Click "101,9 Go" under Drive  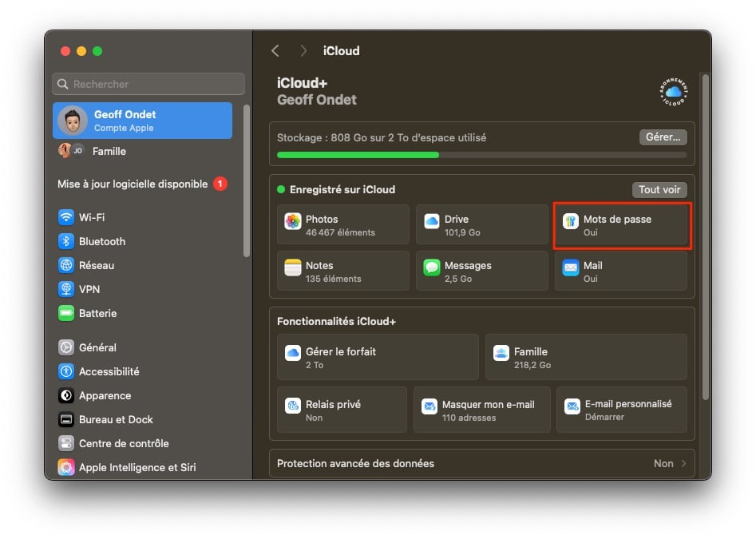(x=462, y=232)
